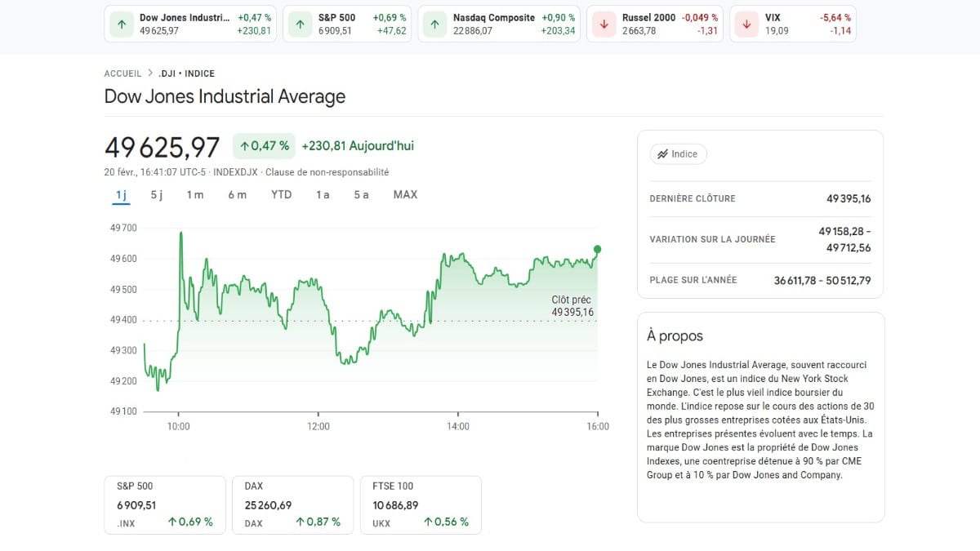This screenshot has width=980, height=551.
Task: Select the 5 j time range tab
Action: coord(157,194)
